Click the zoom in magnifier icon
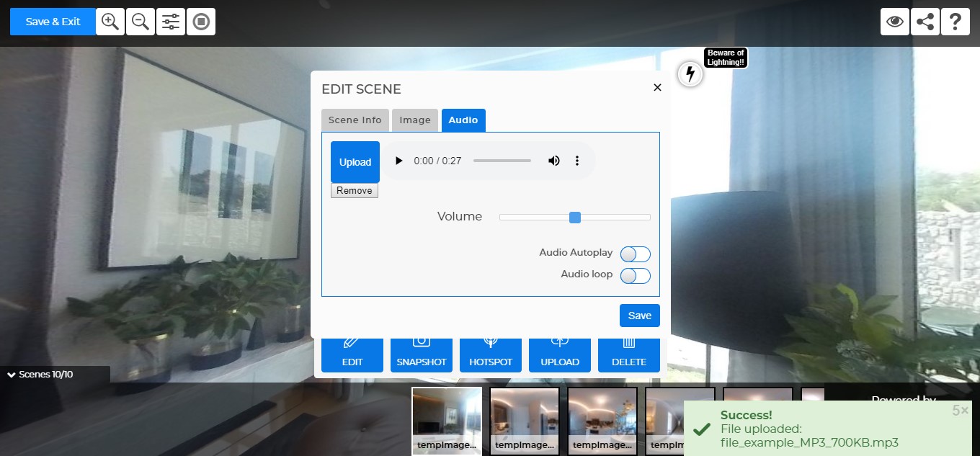The image size is (980, 456). pyautogui.click(x=110, y=22)
